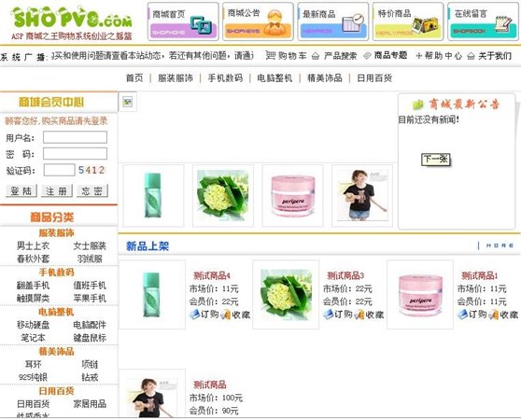Click the broken image placeholder icon

pos(128,102)
